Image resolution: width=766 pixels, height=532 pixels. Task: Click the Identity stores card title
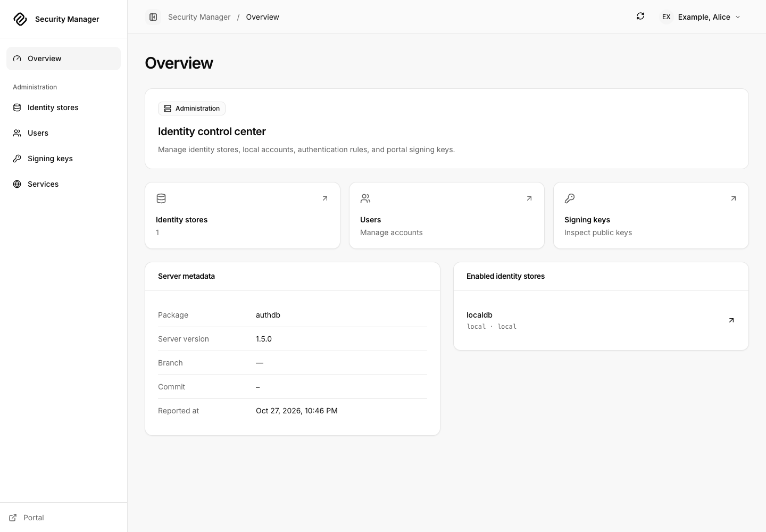pyautogui.click(x=182, y=220)
